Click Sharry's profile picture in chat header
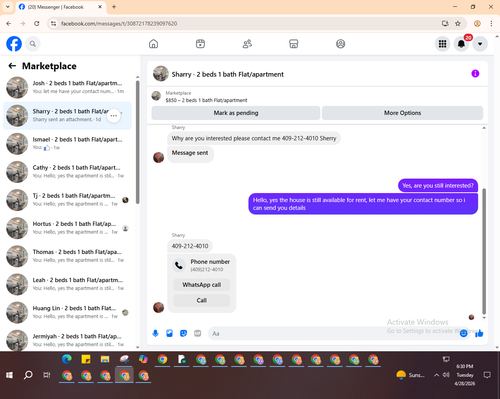The width and height of the screenshot is (500, 399). click(x=161, y=74)
